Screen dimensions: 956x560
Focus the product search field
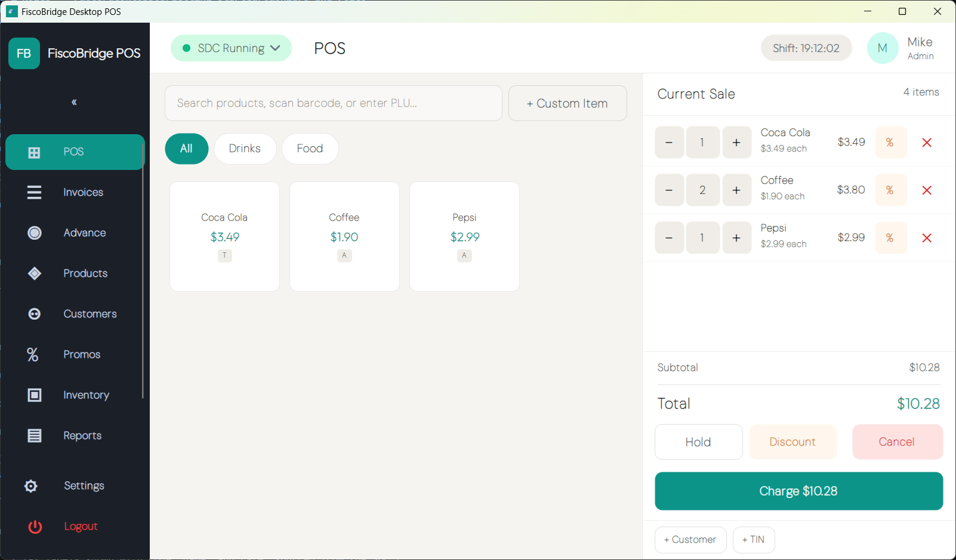(334, 103)
